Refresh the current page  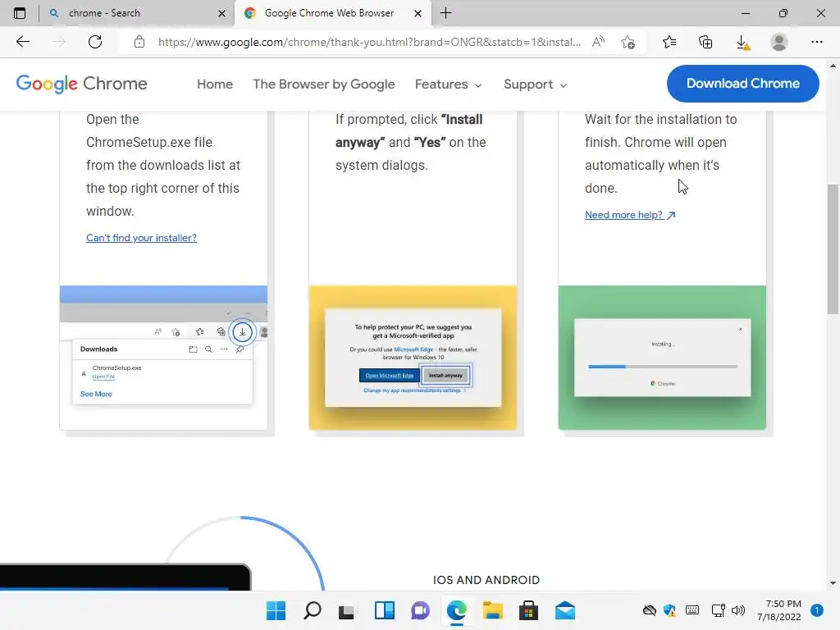[95, 42]
